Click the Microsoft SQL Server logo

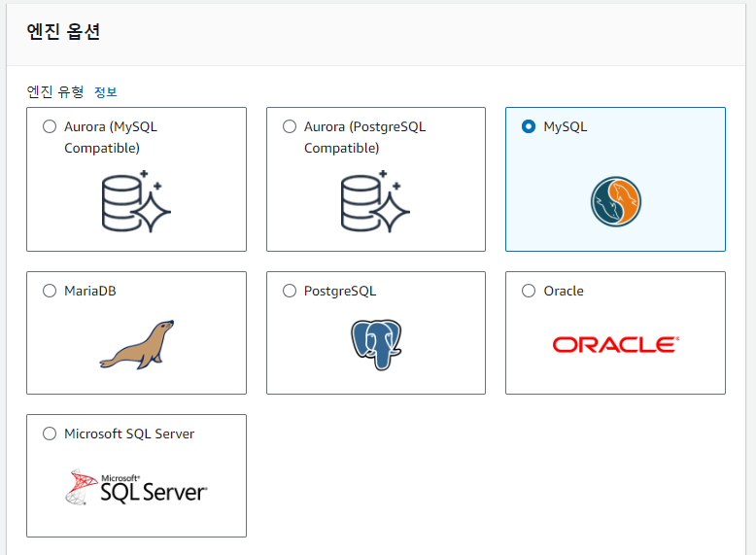[136, 487]
